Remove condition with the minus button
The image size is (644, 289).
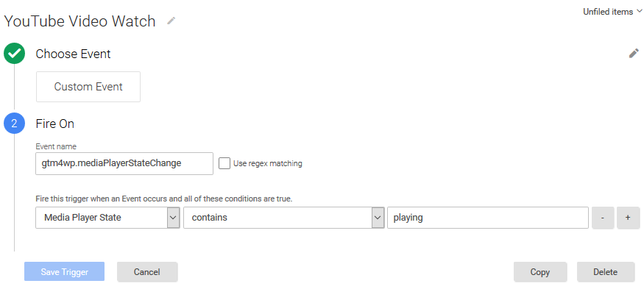point(603,218)
